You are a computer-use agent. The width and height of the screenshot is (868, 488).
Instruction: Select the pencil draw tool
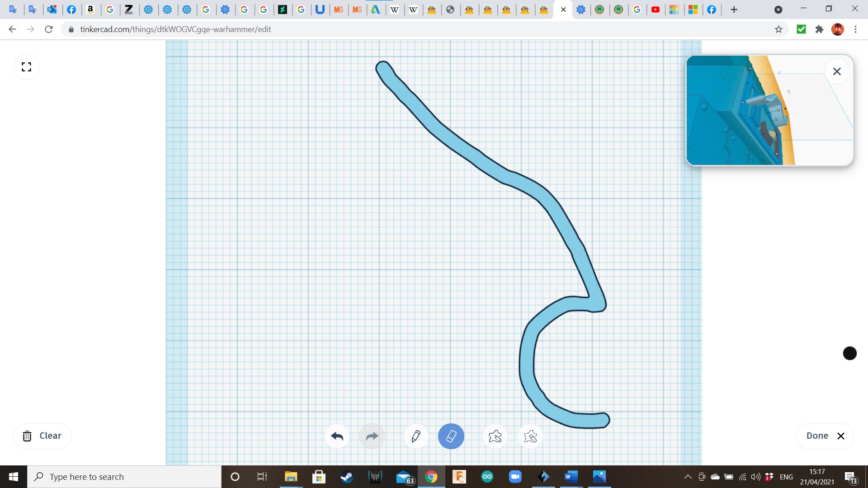(x=416, y=436)
